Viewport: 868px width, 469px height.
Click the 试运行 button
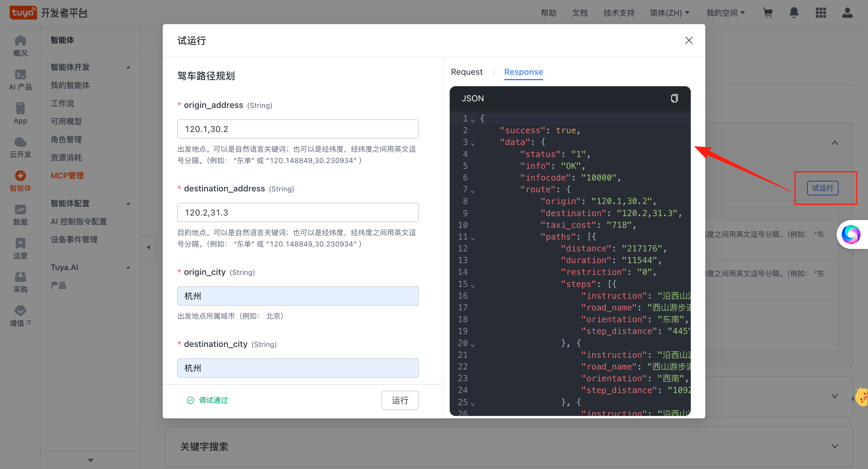click(822, 188)
